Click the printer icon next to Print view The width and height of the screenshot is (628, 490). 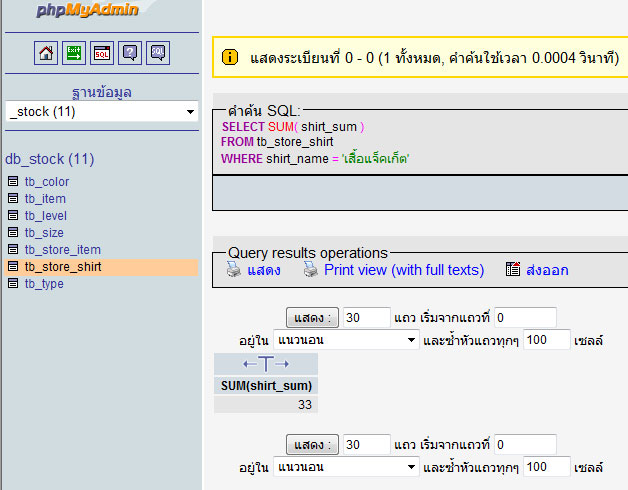point(310,269)
